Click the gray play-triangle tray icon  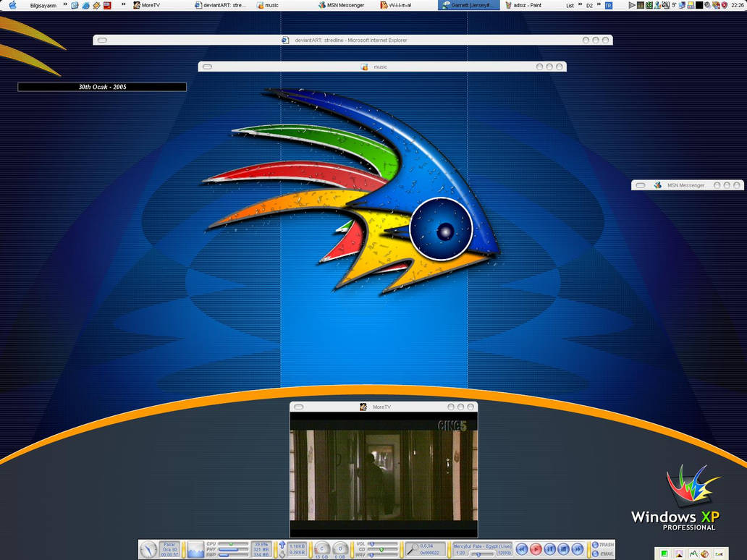[x=632, y=5]
